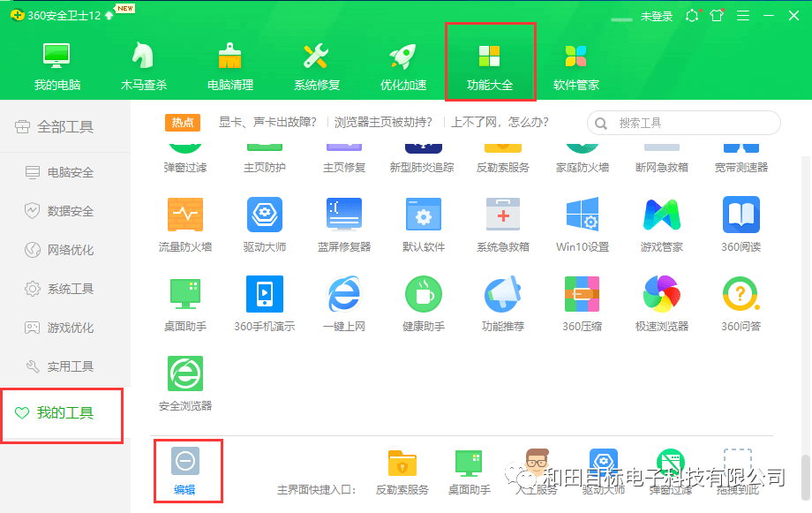
Task: Open 健康助手 tool
Action: click(424, 304)
